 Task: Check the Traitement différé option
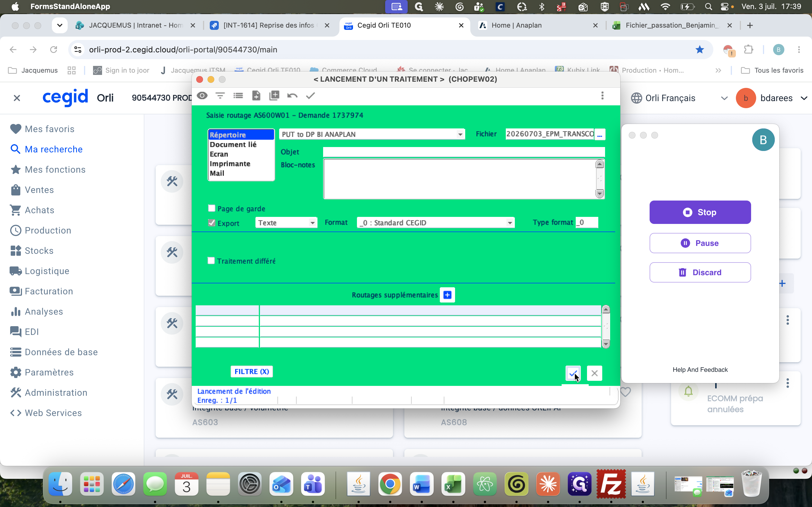coord(211,261)
